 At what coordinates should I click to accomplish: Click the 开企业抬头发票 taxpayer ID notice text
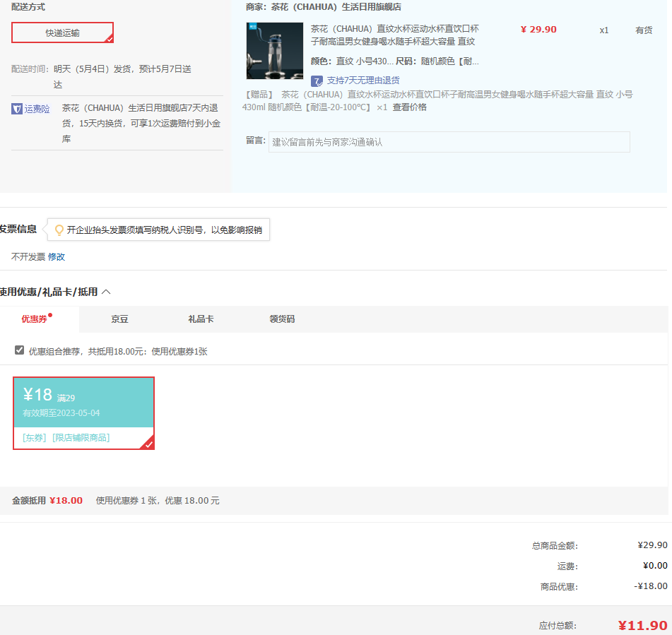(x=165, y=230)
